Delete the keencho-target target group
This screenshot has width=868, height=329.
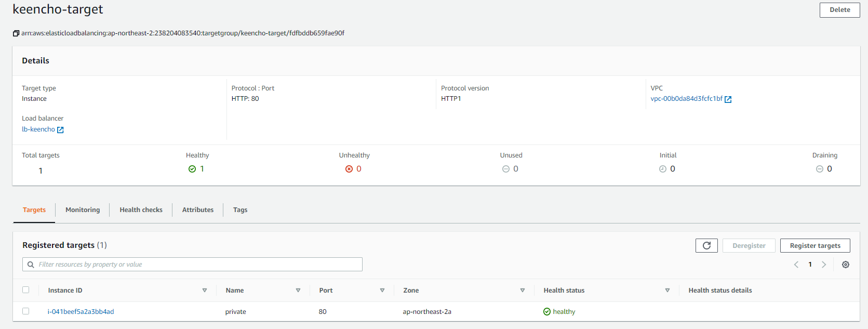click(839, 10)
